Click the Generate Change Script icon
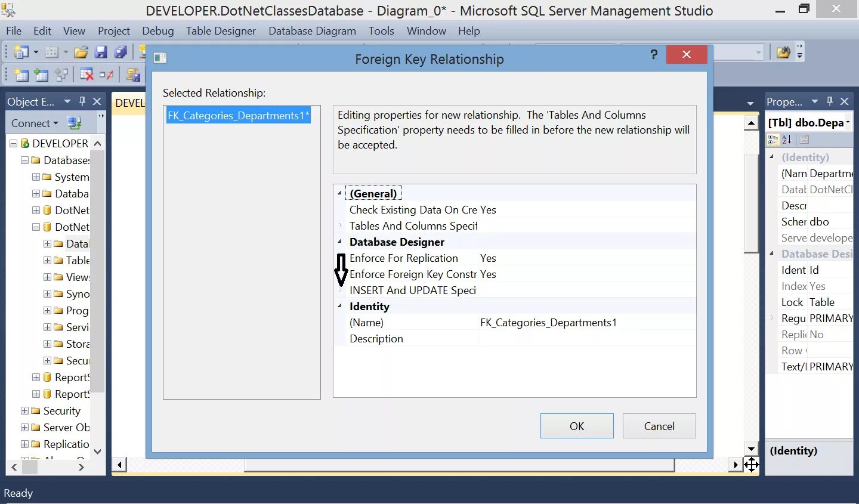The width and height of the screenshot is (859, 504). coord(133,75)
